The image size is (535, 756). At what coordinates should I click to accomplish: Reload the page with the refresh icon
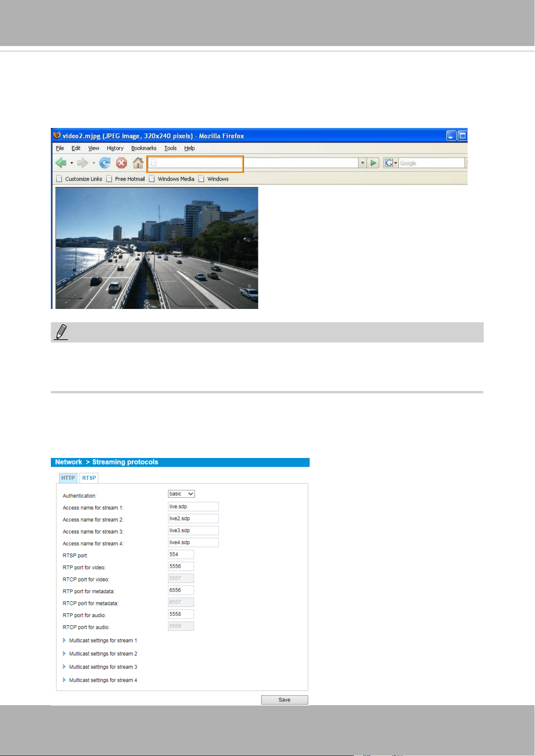pyautogui.click(x=105, y=163)
